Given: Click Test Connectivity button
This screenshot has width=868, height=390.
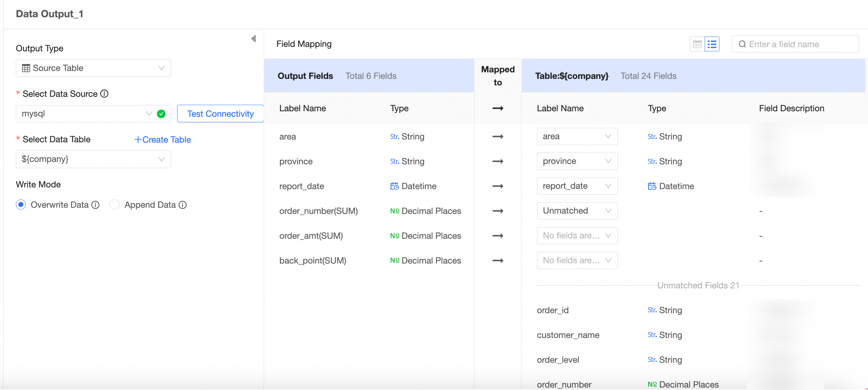Looking at the screenshot, I should pos(220,114).
